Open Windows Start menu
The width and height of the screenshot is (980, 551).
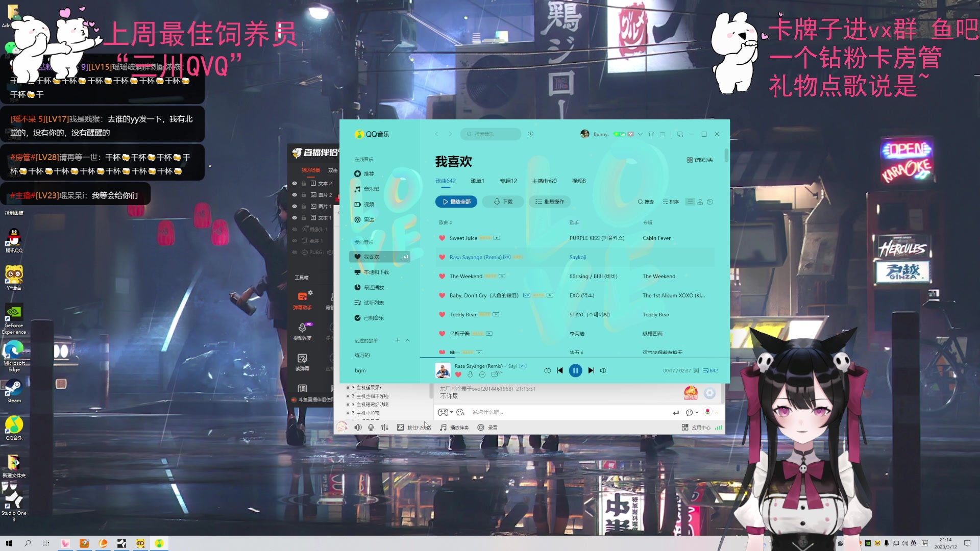pos(9,543)
